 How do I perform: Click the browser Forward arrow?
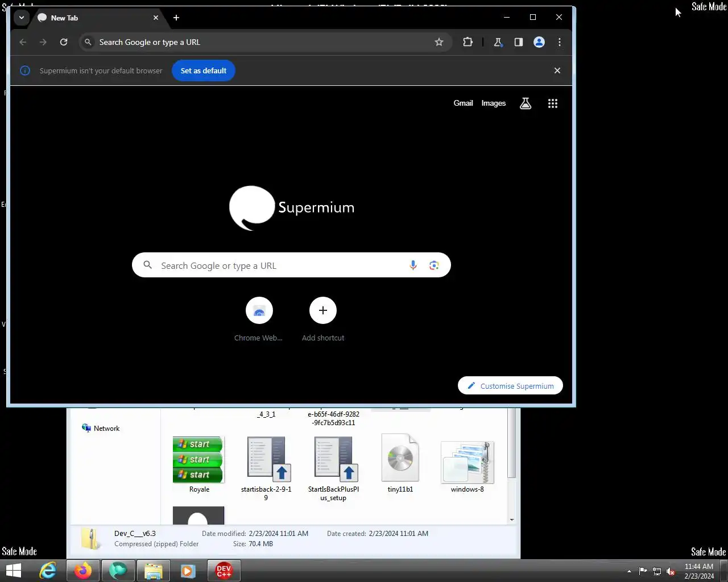pos(43,42)
